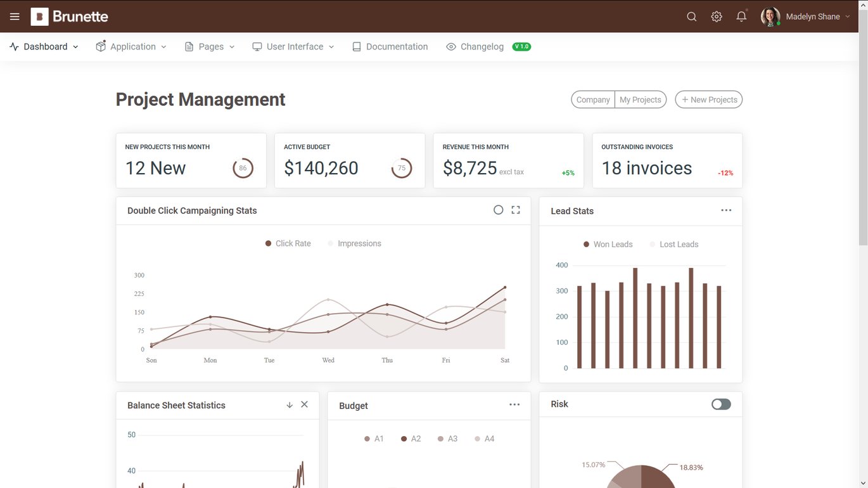Image resolution: width=868 pixels, height=488 pixels.
Task: Click the V 1.0 version badge
Action: coord(521,47)
